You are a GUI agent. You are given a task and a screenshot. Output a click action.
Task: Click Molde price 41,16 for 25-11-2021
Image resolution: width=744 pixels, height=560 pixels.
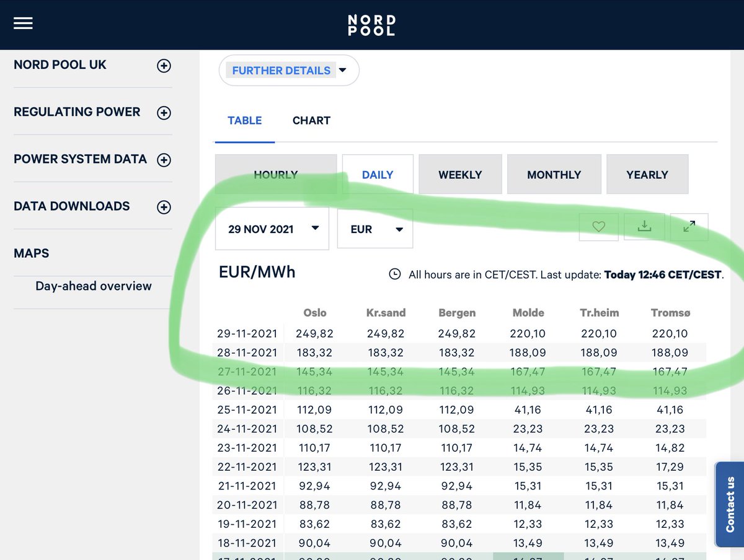click(x=528, y=409)
